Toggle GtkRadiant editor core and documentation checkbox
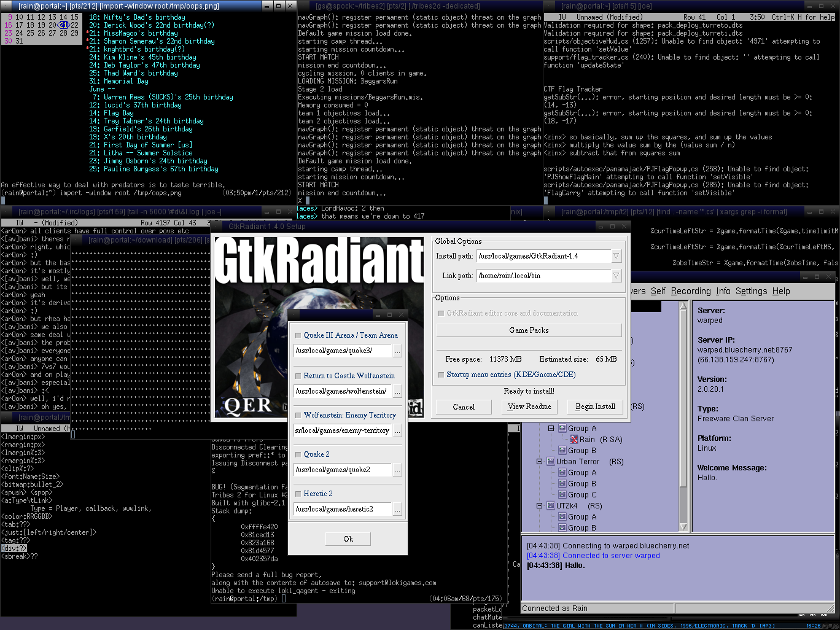This screenshot has height=630, width=840. tap(441, 313)
